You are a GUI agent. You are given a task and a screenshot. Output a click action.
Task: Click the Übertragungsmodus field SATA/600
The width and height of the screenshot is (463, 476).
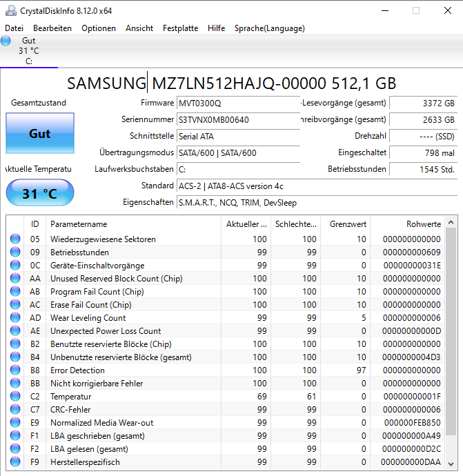[238, 152]
